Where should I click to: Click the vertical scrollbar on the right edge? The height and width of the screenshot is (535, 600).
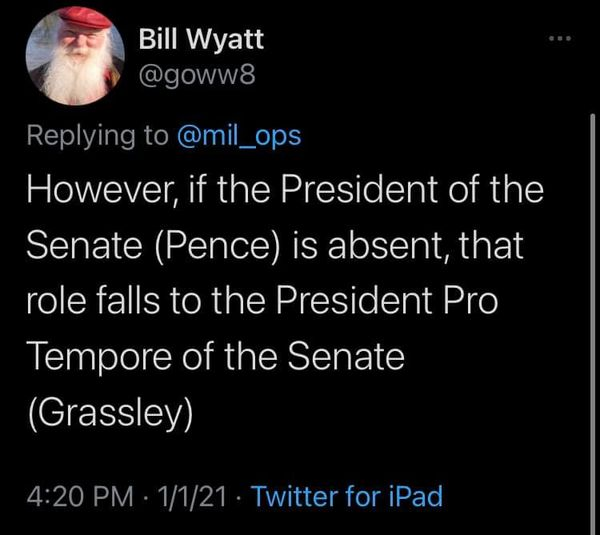tap(592, 300)
